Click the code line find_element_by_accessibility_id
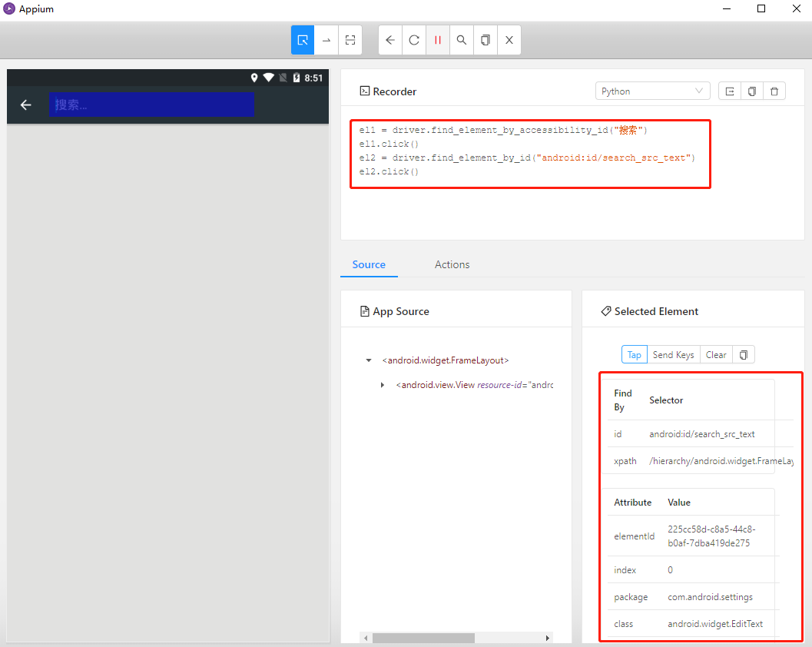This screenshot has width=812, height=647. tap(503, 130)
